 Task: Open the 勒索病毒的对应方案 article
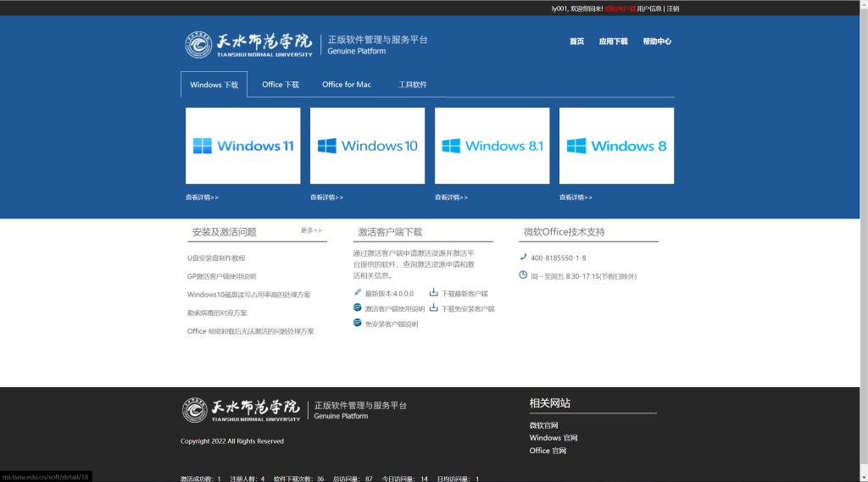[x=217, y=313]
